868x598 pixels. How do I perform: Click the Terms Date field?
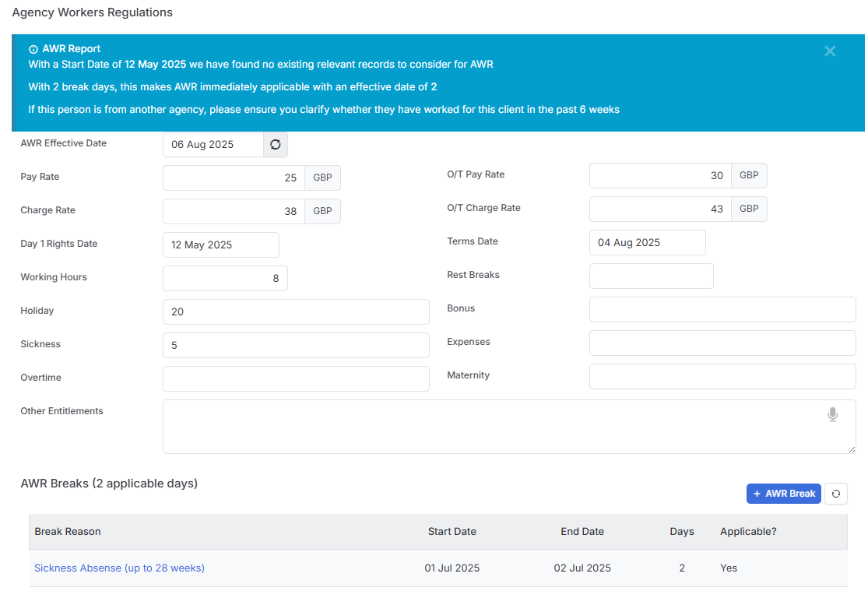[x=648, y=242]
